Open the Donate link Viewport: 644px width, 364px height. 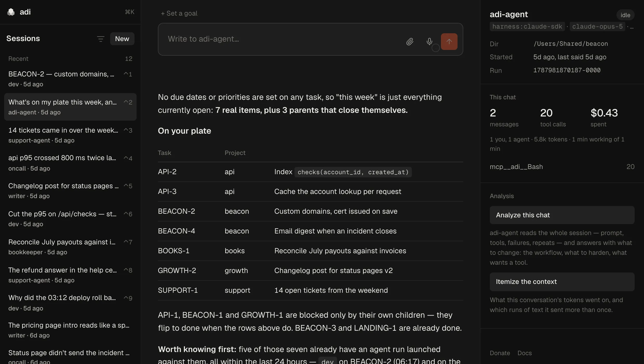tap(500, 353)
